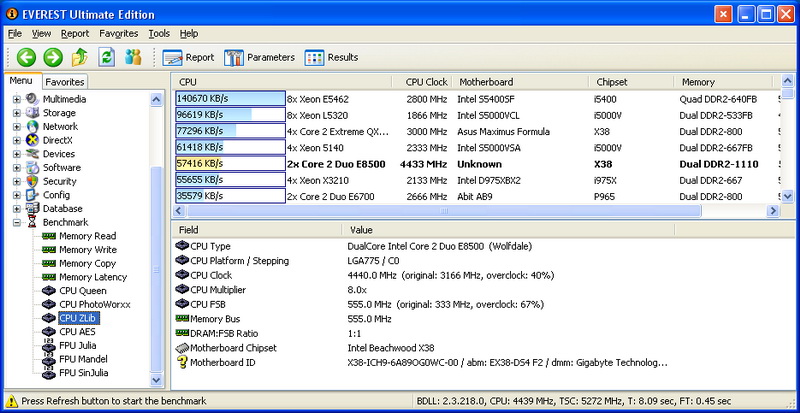
Task: Expand the Config tree node
Action: point(16,195)
